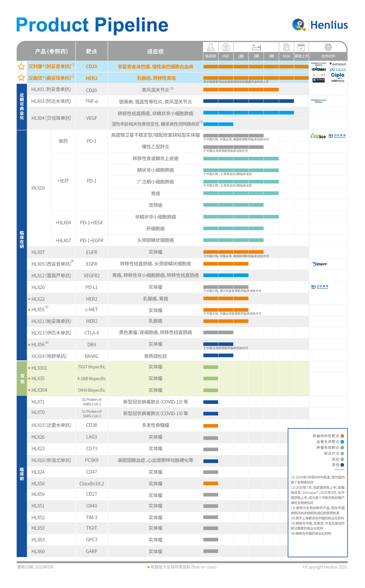Click the orange 肿瘤特异性靶点 legend dot
The height and width of the screenshot is (588, 365).
pos(342,436)
